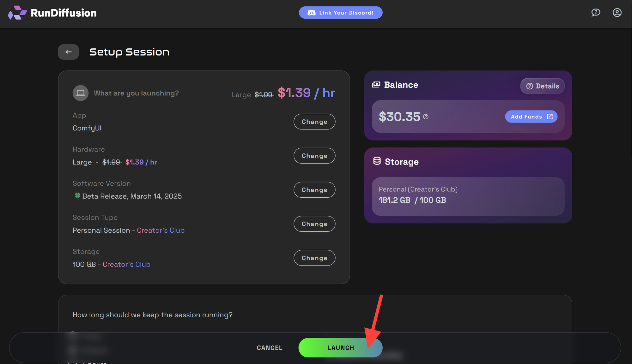Viewport: 632px width, 364px height.
Task: Launch the session
Action: 341,348
